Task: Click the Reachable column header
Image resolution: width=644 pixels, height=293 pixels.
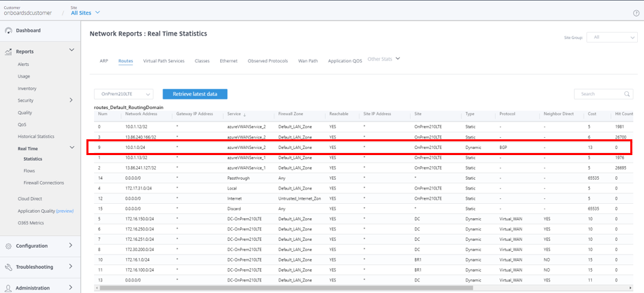Action: 339,114
